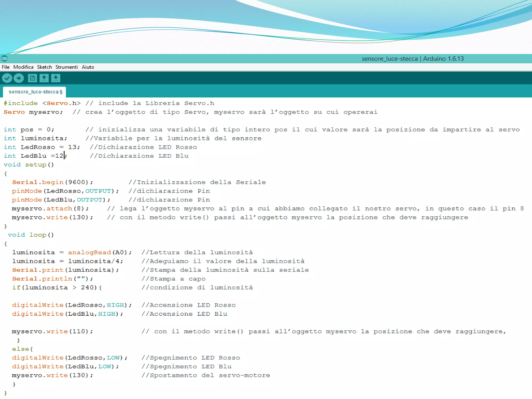Viewport: 532px width, 399px height.
Task: Open the Modifica menu
Action: (x=23, y=67)
